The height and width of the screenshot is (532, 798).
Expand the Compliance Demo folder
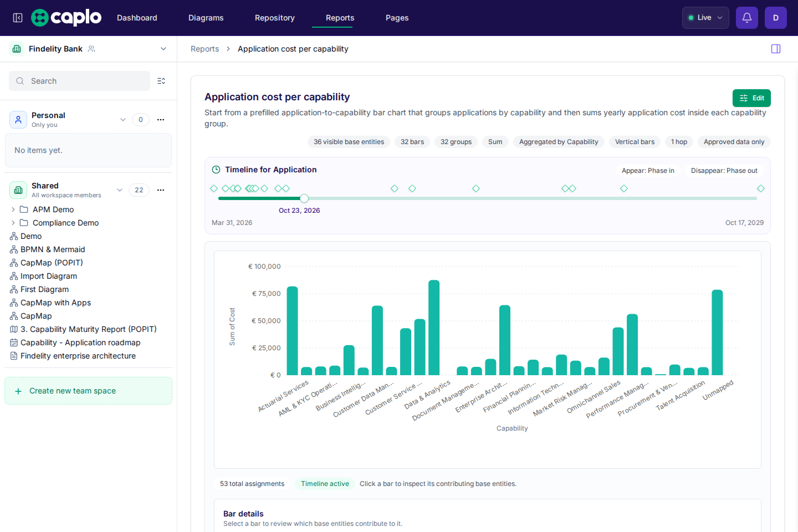[x=13, y=223]
